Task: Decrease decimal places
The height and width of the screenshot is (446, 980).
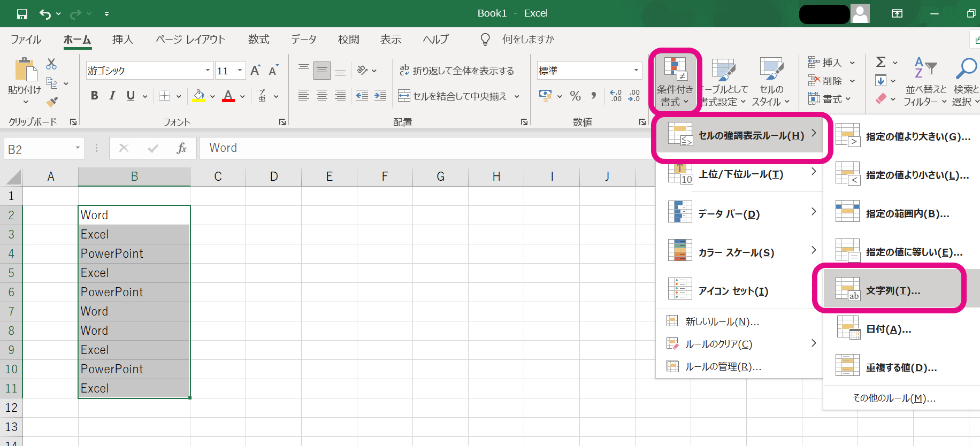Action: click(x=634, y=96)
